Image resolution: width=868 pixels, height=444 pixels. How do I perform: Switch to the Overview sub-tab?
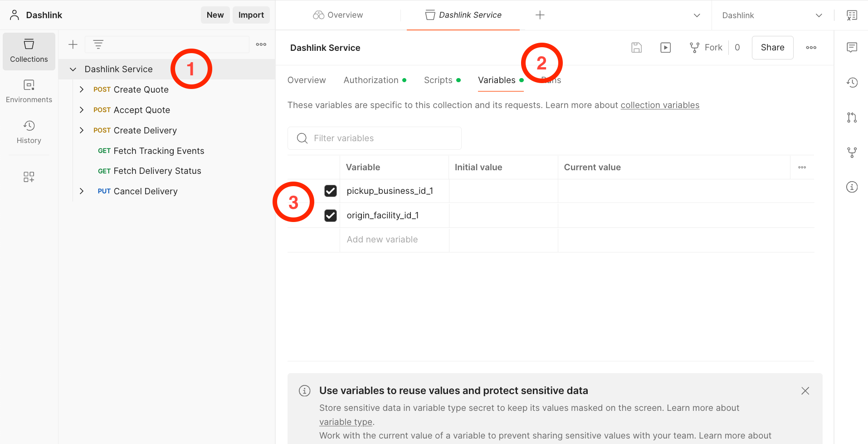[307, 80]
